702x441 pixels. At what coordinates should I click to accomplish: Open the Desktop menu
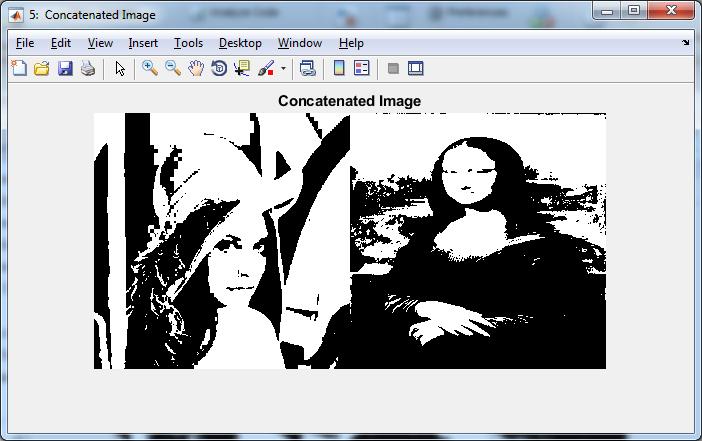[240, 43]
